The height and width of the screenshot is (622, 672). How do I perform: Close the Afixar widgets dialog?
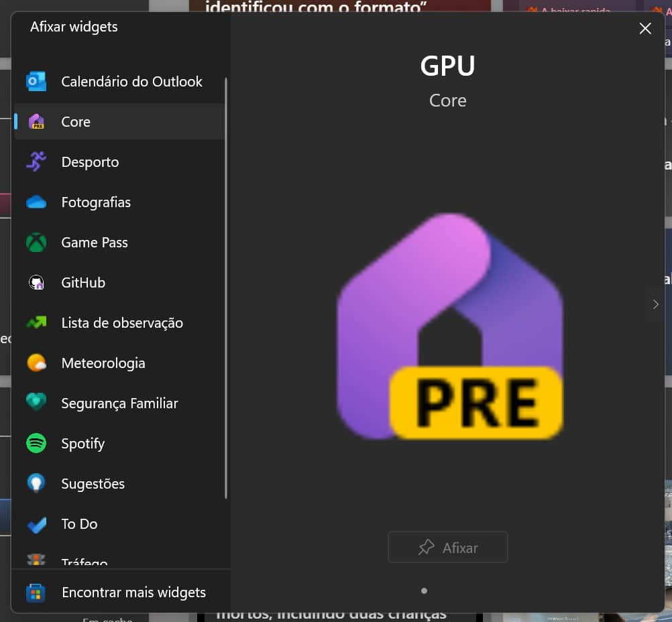645,28
